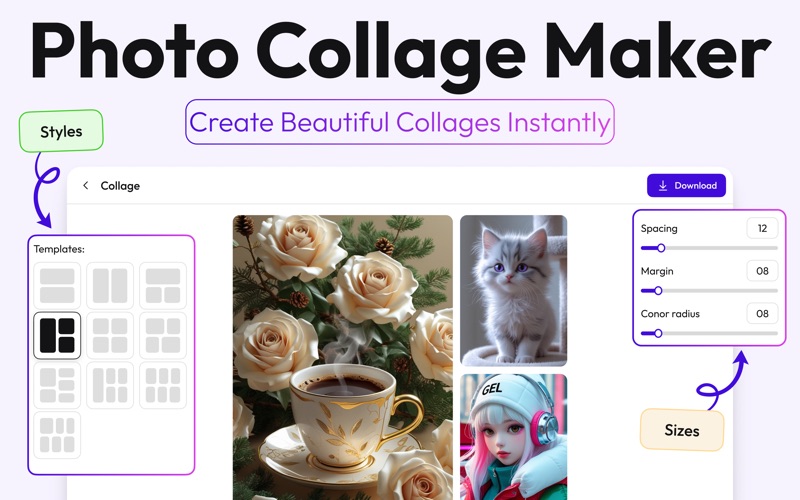Pick the two-by-two grid template
This screenshot has height=500, width=800.
(110, 335)
